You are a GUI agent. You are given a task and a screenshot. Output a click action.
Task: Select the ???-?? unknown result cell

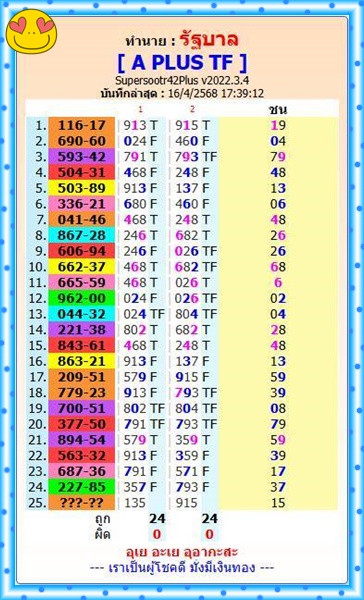[x=82, y=502]
